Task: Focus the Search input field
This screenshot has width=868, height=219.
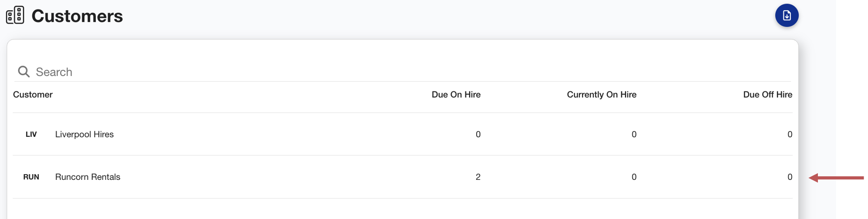Action: coord(402,72)
